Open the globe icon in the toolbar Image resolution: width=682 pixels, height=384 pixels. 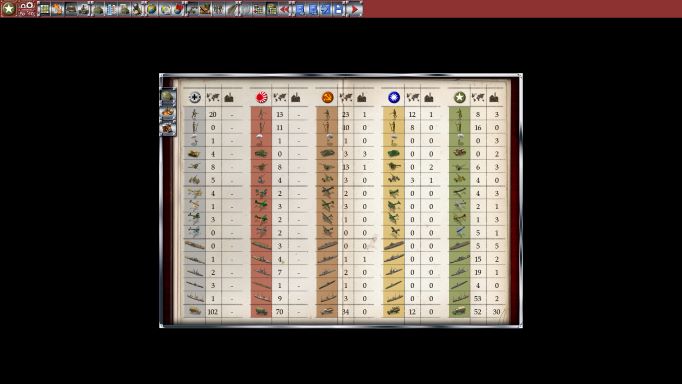[151, 9]
